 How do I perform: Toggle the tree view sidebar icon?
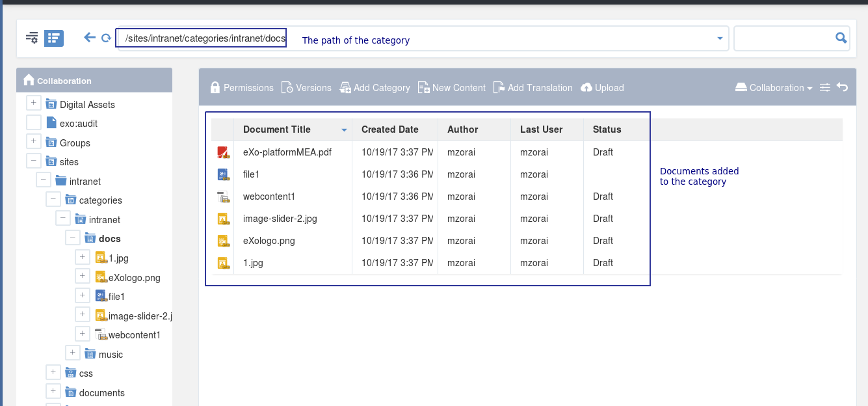54,38
